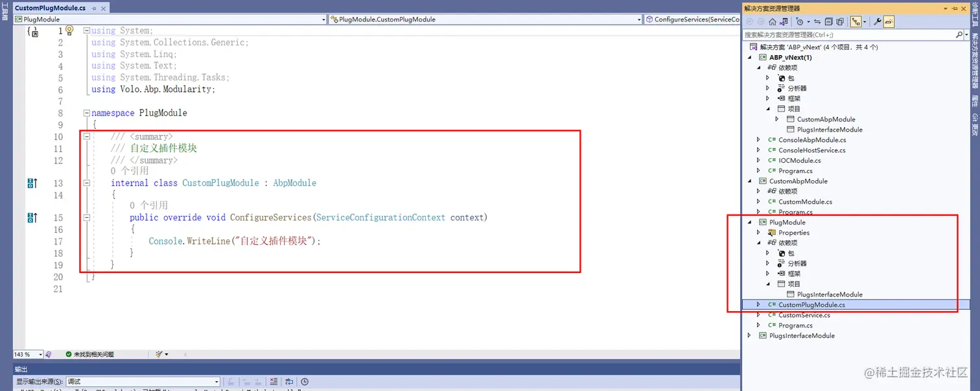This screenshot has width=980, height=391.
Task: Clear all output with the clear icon
Action: pos(274,382)
